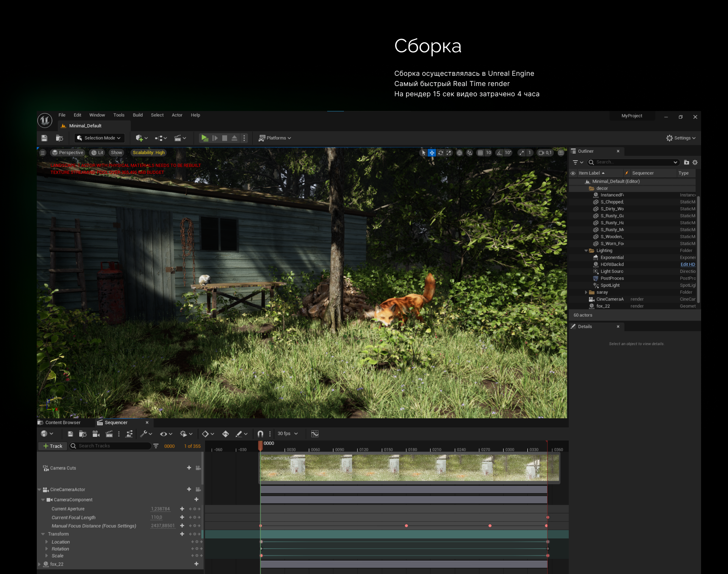728x574 pixels.
Task: Open the Build menu
Action: (138, 115)
